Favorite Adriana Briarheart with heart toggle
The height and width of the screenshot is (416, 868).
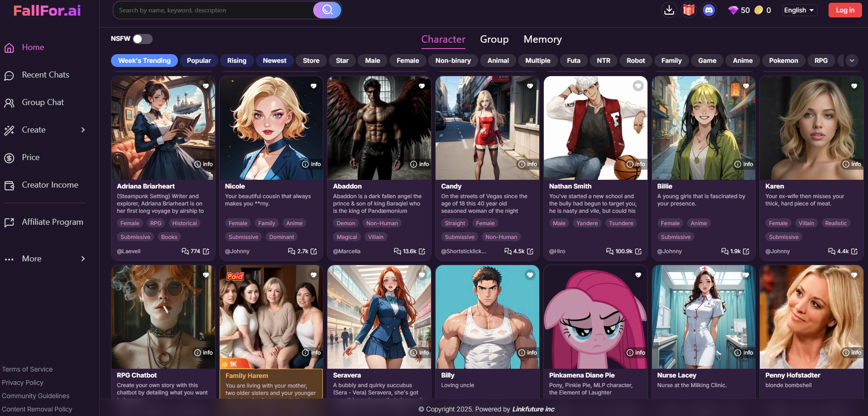tap(206, 86)
